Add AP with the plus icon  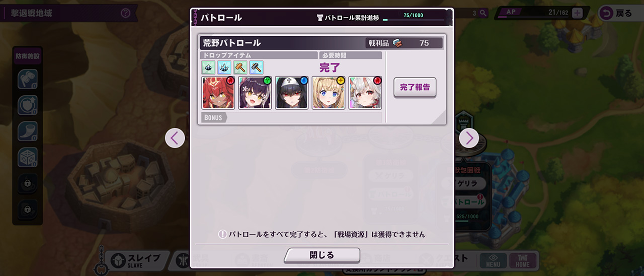(x=578, y=13)
